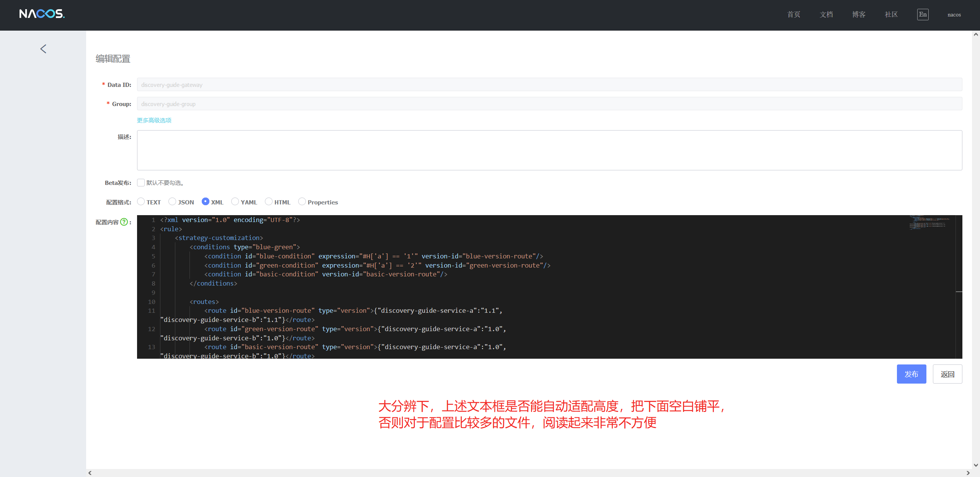The image size is (980, 477).
Task: Open the nacos user menu
Action: (x=954, y=15)
